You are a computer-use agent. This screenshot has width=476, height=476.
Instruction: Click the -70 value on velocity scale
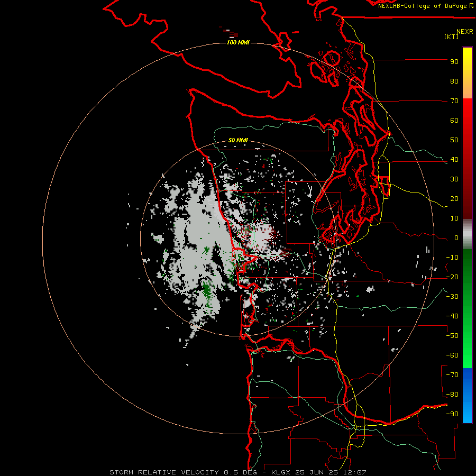[452, 375]
